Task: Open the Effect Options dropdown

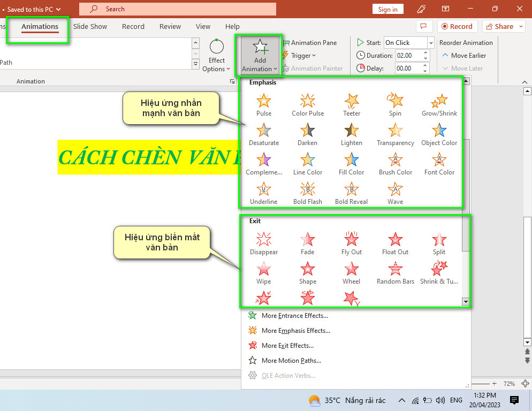Action: click(x=216, y=55)
